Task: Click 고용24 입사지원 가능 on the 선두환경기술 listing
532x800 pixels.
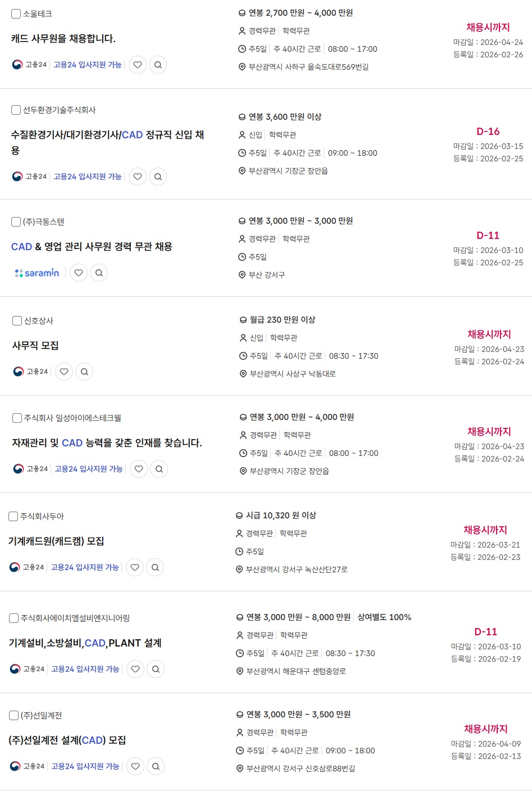Action: coord(88,177)
